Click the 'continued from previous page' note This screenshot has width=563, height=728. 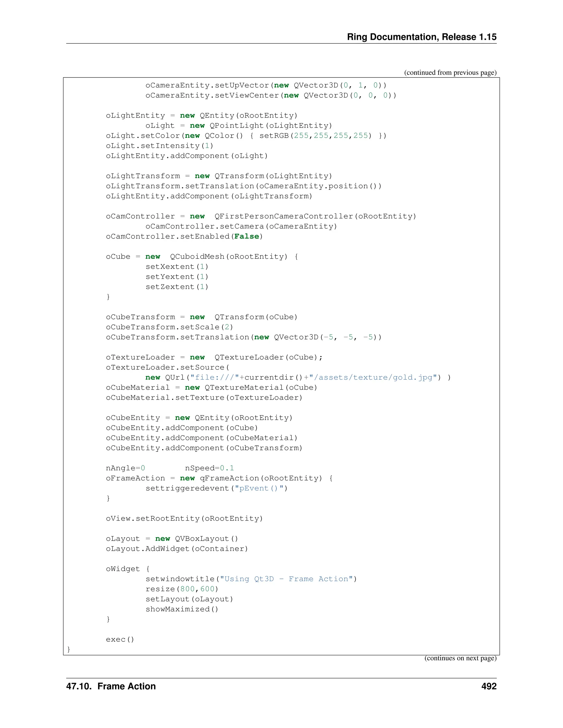click(450, 72)
